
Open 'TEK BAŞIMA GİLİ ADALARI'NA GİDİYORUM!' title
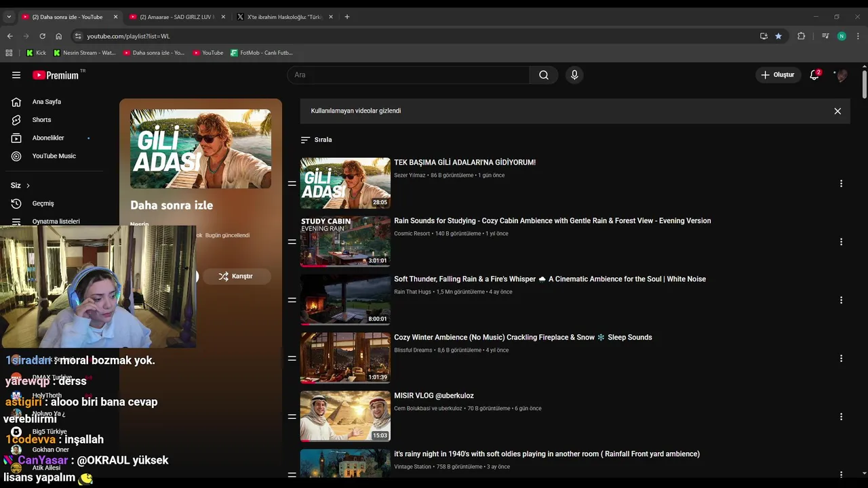click(x=465, y=163)
